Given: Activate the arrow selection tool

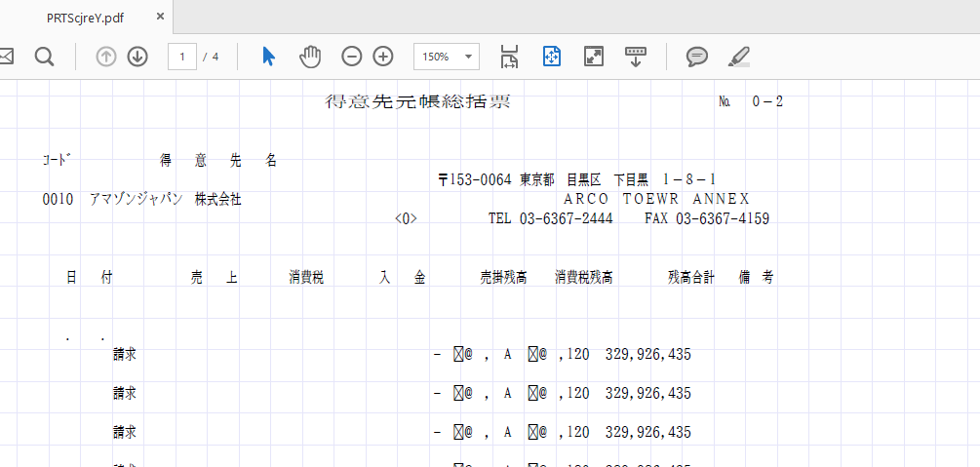Looking at the screenshot, I should click(268, 57).
